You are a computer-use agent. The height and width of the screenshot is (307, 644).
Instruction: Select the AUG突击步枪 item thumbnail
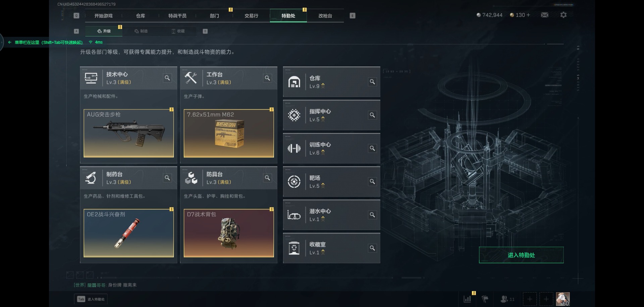pyautogui.click(x=129, y=133)
